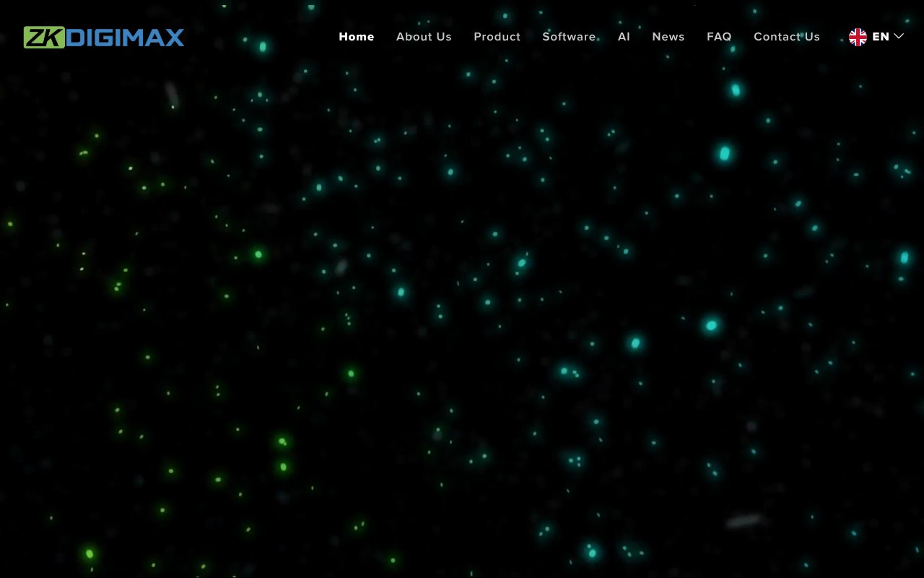
Task: Go to Contact Us
Action: click(786, 37)
